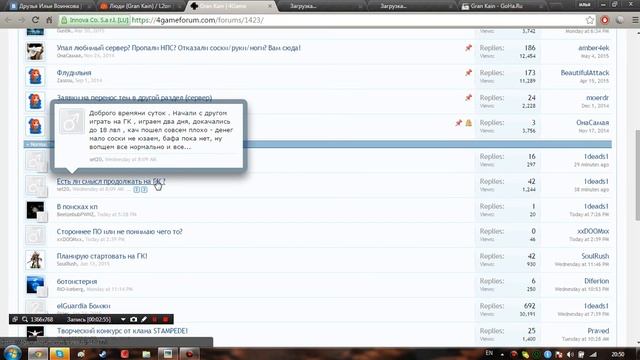Open Steam from the taskbar

pos(102,354)
